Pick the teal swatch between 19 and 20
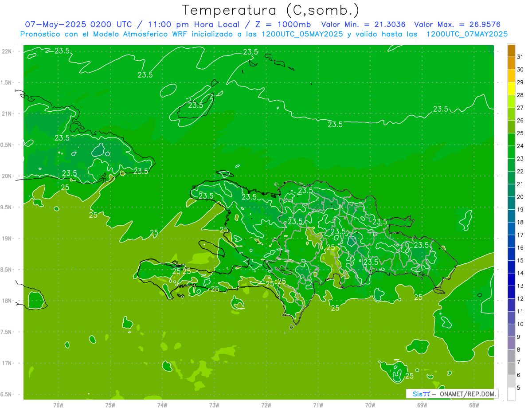532x411 pixels. click(511, 203)
